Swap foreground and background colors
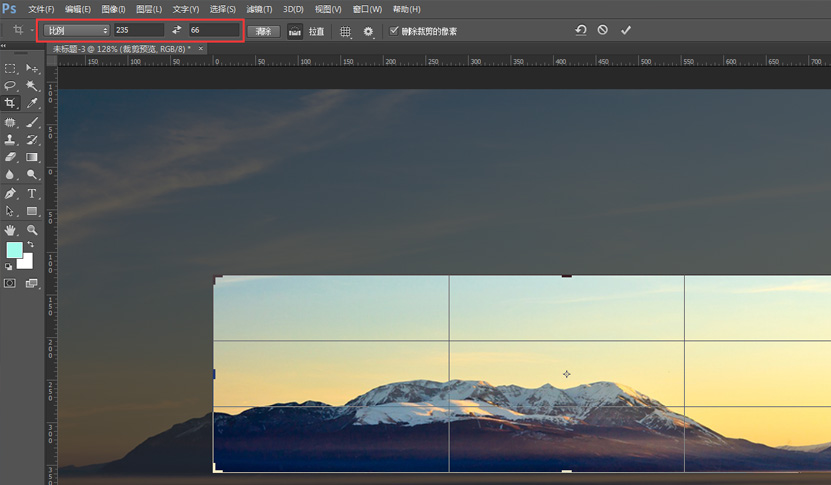 (30, 244)
